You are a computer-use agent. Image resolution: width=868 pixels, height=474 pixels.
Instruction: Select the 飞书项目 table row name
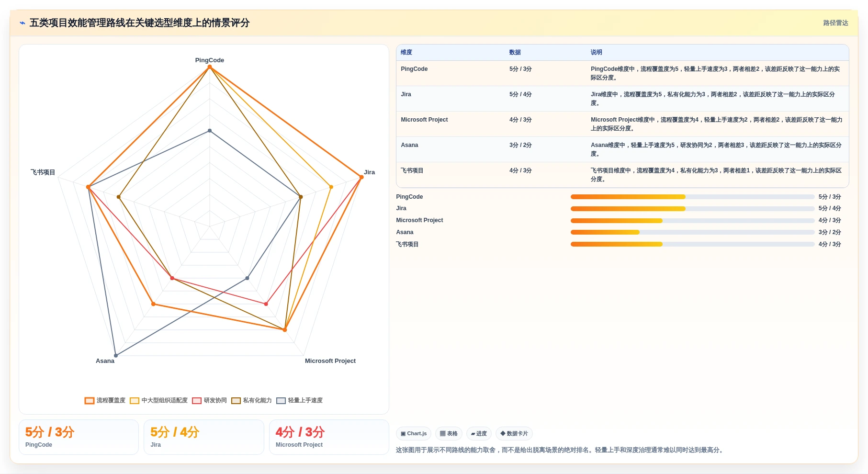[x=412, y=170]
